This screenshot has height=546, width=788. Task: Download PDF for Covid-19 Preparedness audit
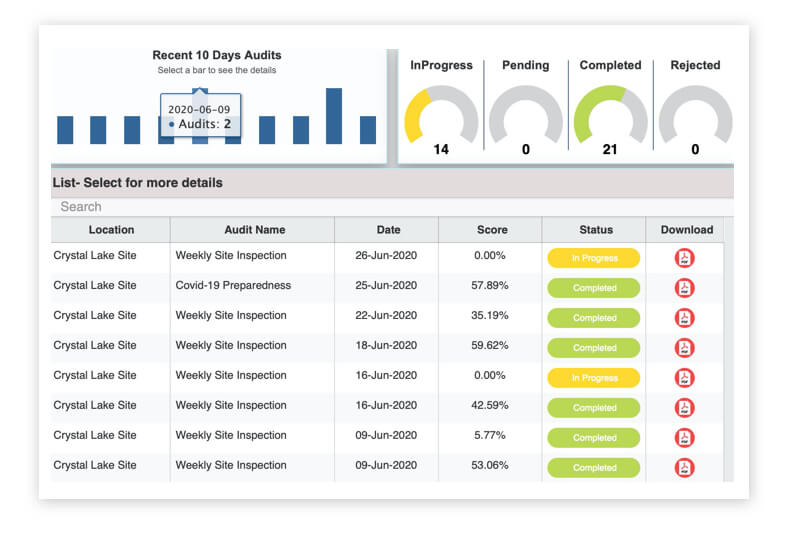pos(684,288)
